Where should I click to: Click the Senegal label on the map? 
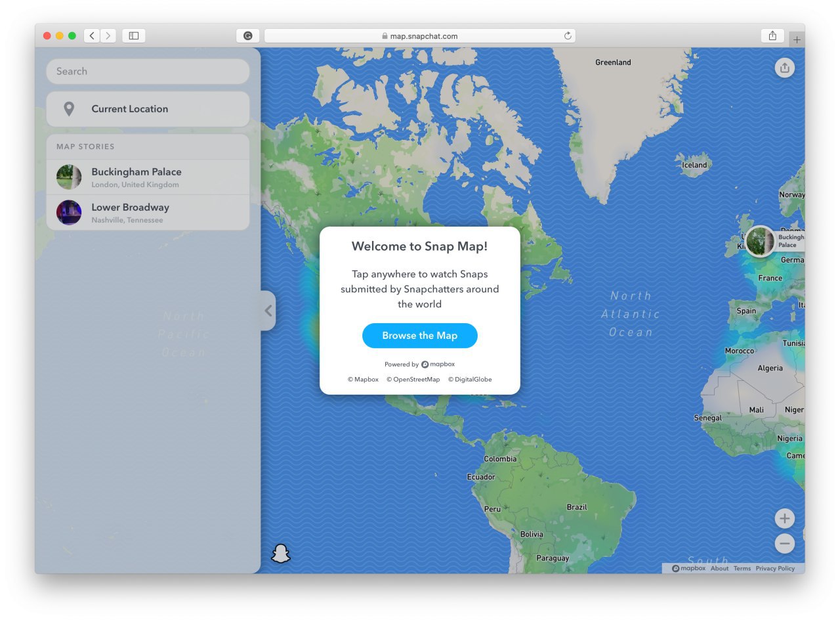coord(708,418)
